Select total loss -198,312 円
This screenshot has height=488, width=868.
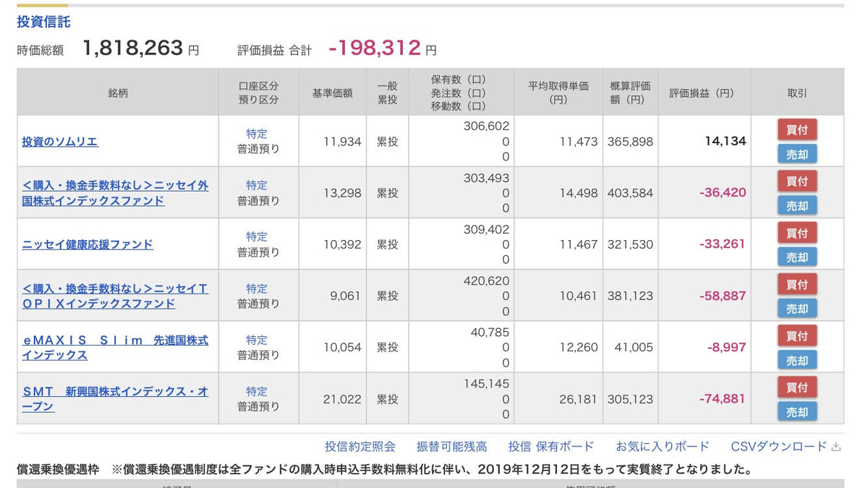coord(383,48)
